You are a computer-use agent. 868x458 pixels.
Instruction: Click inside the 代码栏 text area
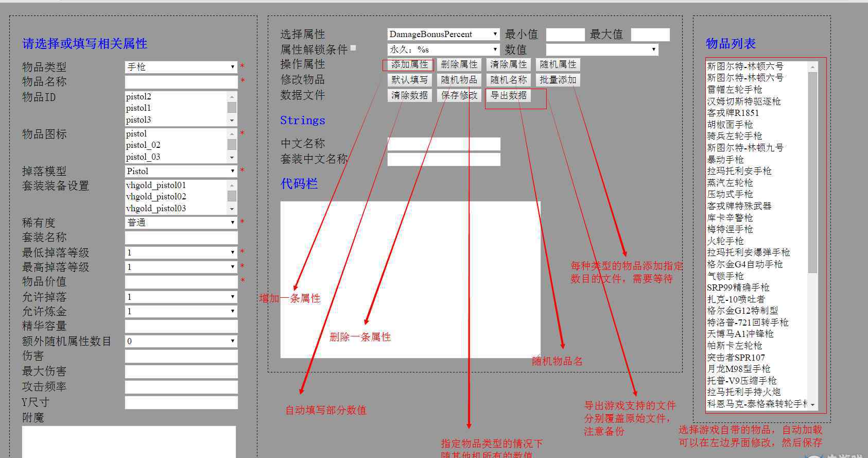click(410, 280)
